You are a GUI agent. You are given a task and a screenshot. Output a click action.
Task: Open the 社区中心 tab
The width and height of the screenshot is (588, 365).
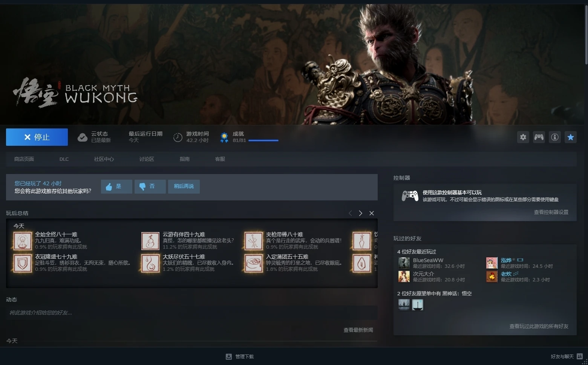tap(104, 159)
